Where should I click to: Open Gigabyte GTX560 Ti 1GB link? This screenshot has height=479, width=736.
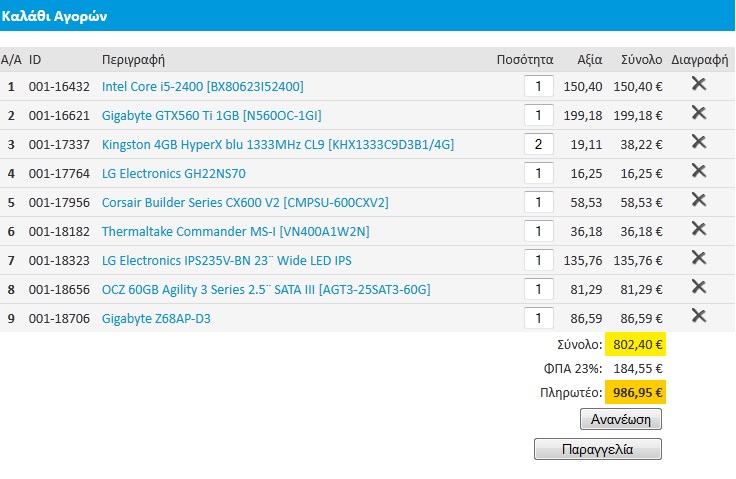[212, 116]
